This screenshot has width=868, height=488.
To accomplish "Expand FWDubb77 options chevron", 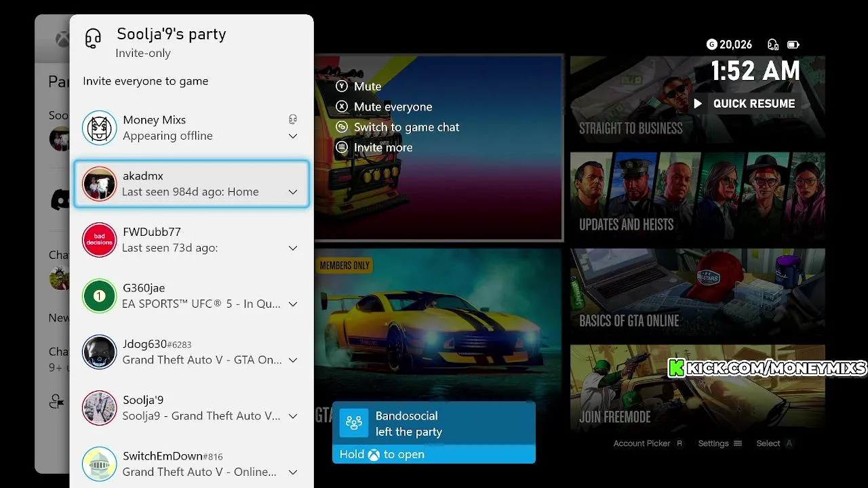I will (293, 248).
